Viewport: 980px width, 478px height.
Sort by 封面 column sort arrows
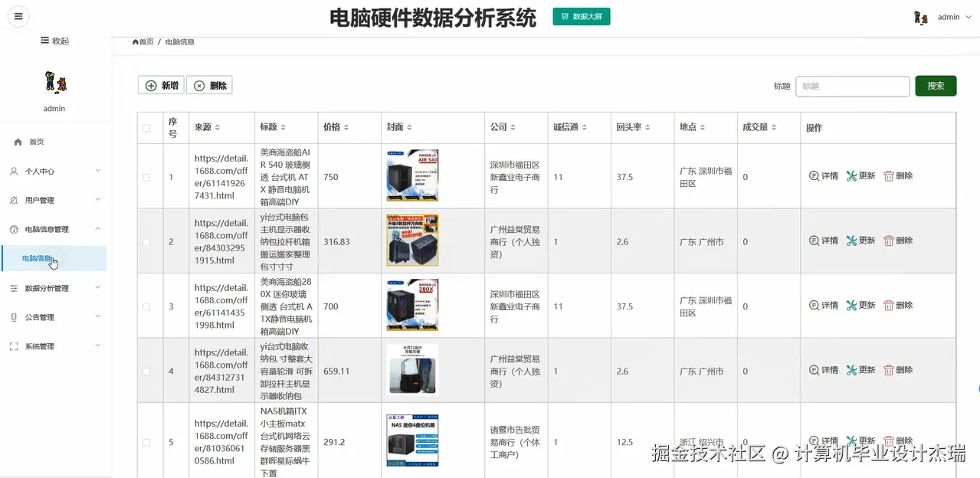409,127
